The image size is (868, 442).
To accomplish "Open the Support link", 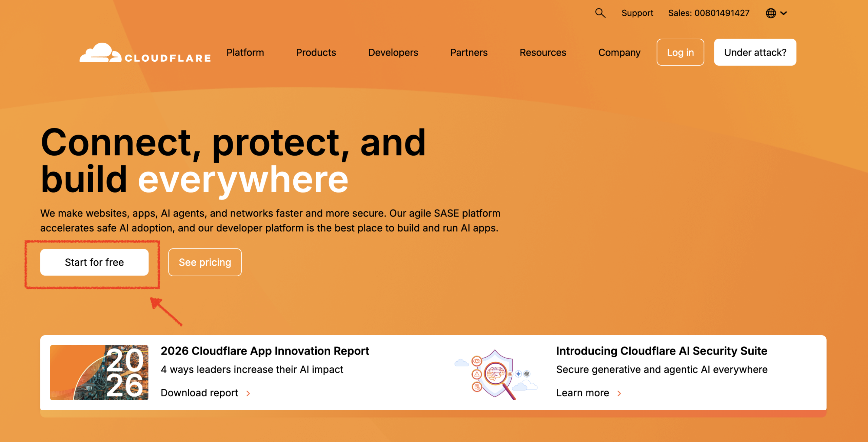I will click(637, 13).
